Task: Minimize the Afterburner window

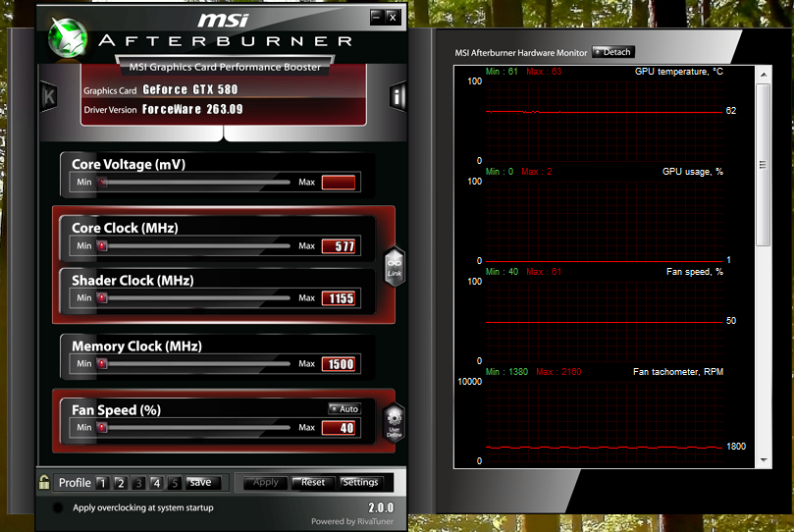Action: point(376,18)
